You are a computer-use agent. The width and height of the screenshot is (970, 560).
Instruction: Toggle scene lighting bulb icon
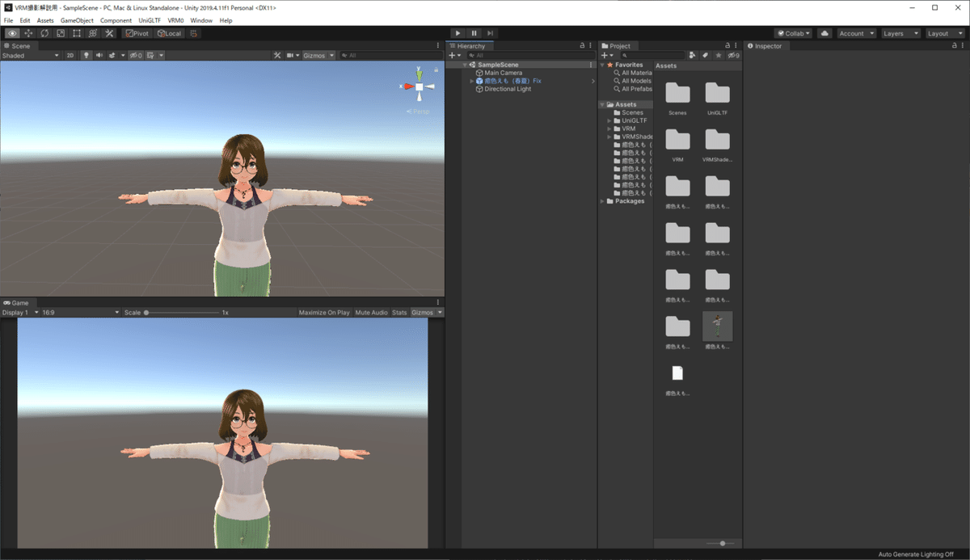pos(86,55)
